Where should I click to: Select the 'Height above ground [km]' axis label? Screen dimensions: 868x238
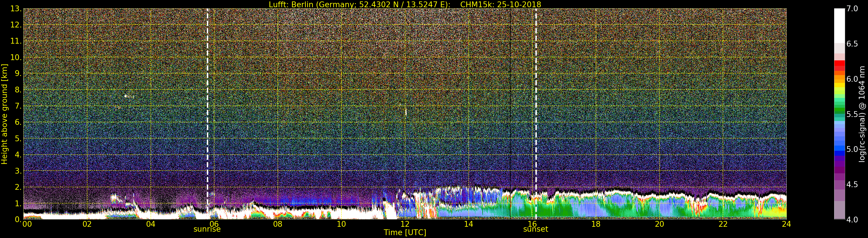click(4, 114)
